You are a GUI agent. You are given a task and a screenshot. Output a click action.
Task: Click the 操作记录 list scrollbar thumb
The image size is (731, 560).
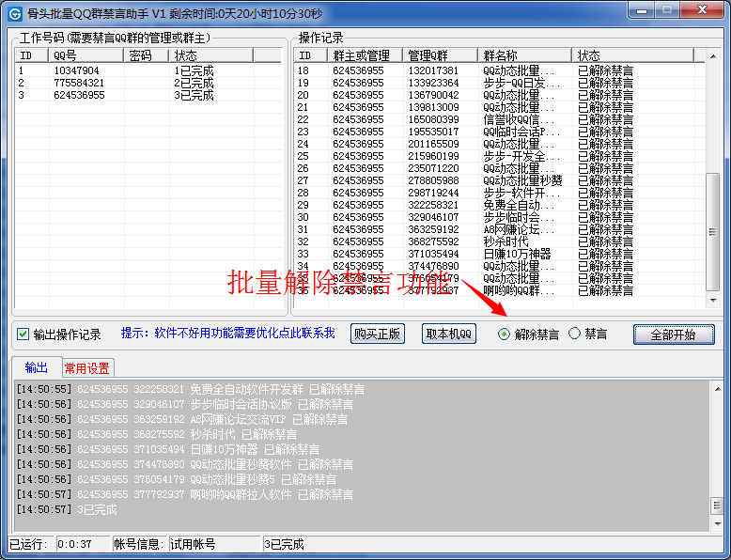(713, 232)
